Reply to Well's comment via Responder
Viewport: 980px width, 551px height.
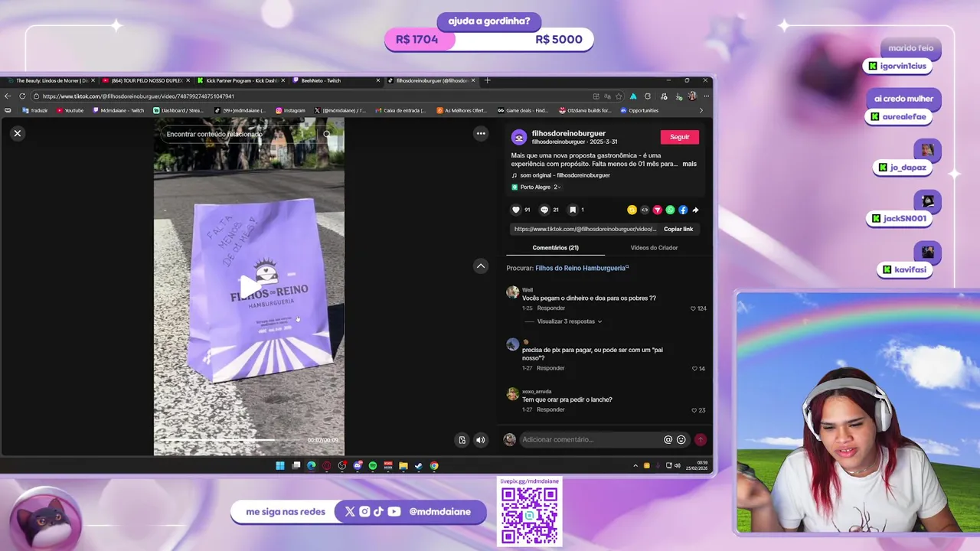tap(551, 308)
